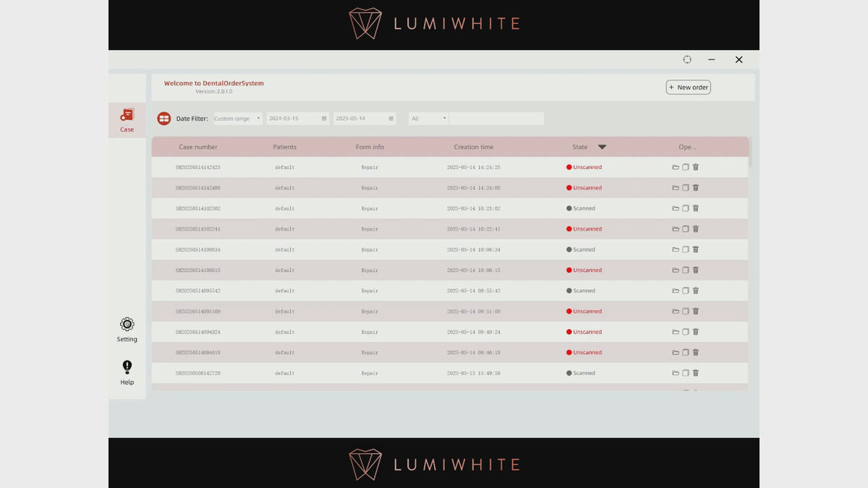Minimize the DentalOrderSystem window
868x488 pixels.
[x=712, y=59]
